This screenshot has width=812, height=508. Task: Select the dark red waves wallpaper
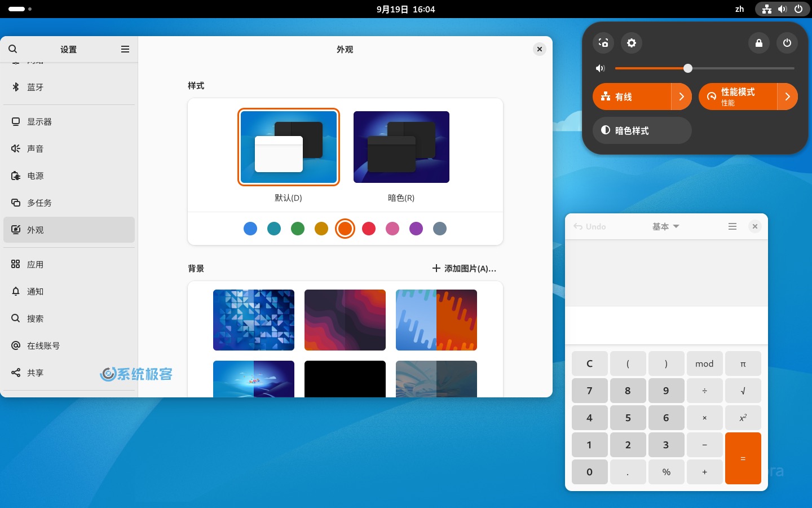pos(345,320)
